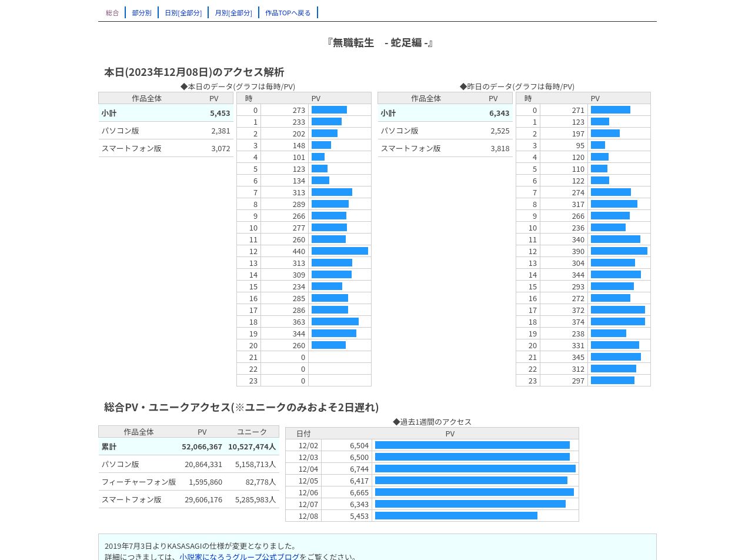Click フィーチャーフォン版 PV value 1,595,860
The image size is (755, 560).
click(x=205, y=482)
